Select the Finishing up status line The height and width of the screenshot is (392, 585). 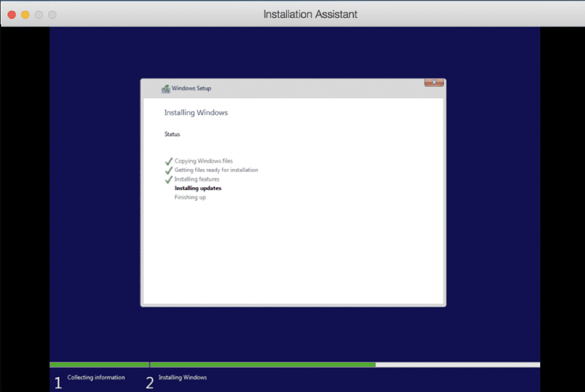(x=189, y=197)
